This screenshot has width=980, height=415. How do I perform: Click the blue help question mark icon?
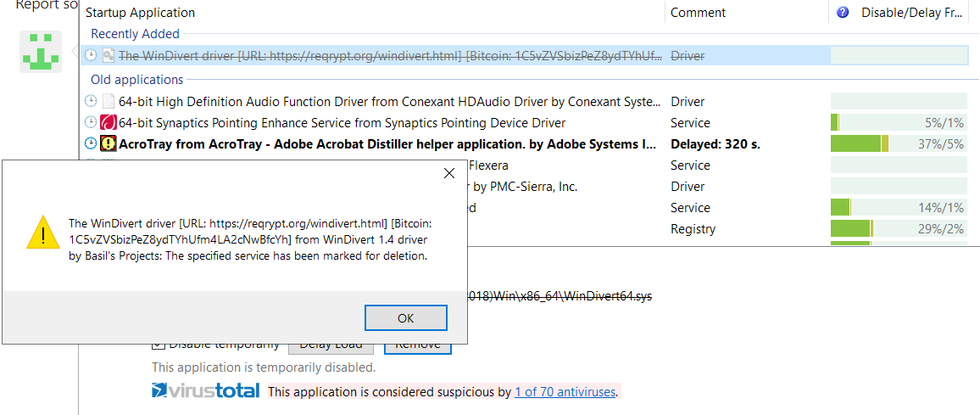pyautogui.click(x=843, y=13)
